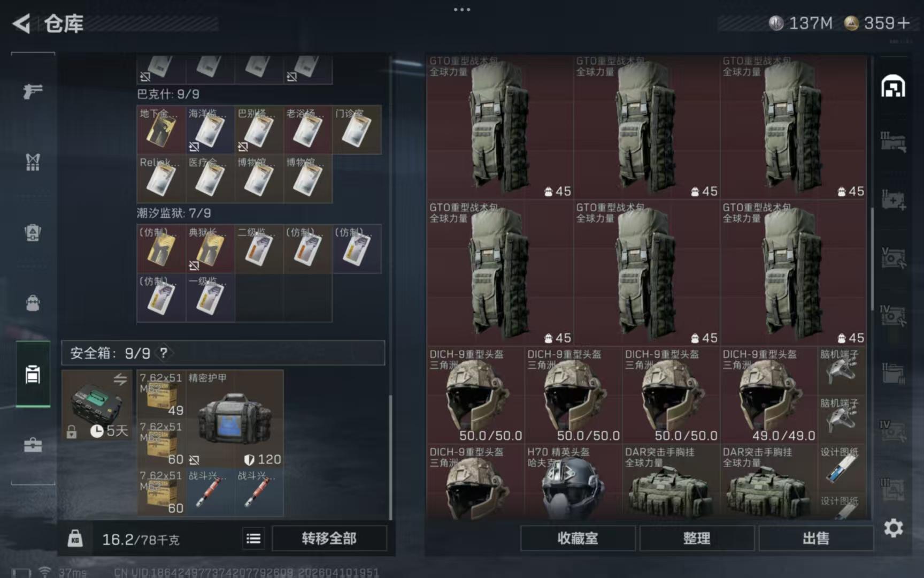This screenshot has width=924, height=578.
Task: Select the DICH-9 helmet with 49.0/49.0 durability
Action: (769, 395)
